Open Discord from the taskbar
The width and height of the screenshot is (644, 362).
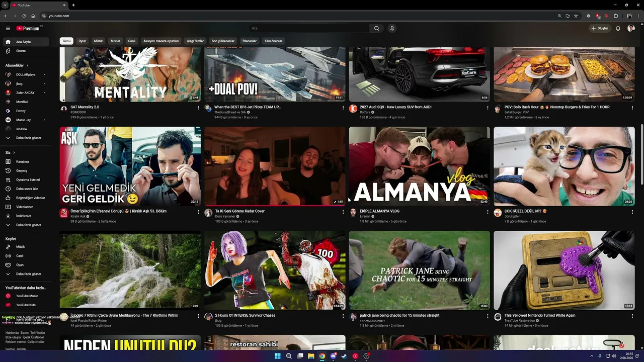coord(333,356)
